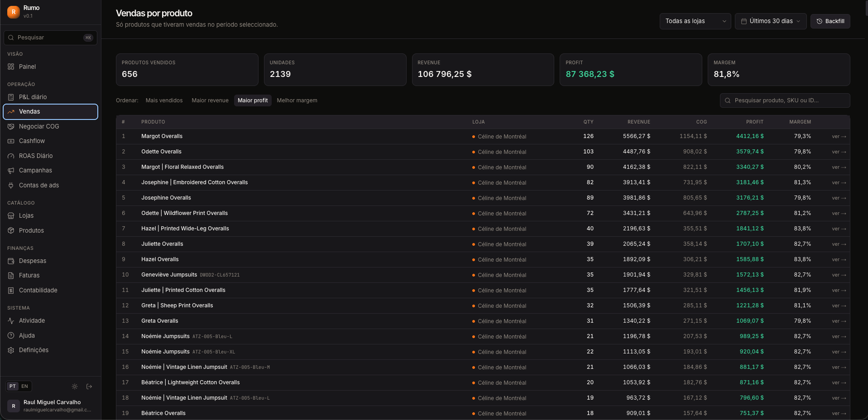Click the magnifier in product search

[728, 100]
